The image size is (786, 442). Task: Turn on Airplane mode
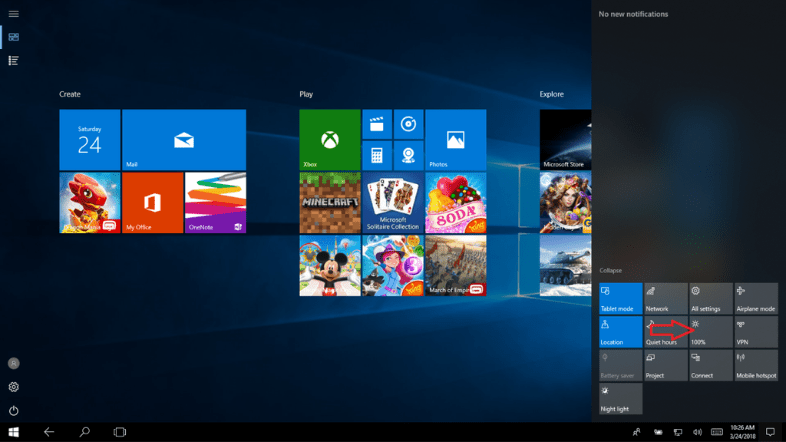pyautogui.click(x=755, y=298)
